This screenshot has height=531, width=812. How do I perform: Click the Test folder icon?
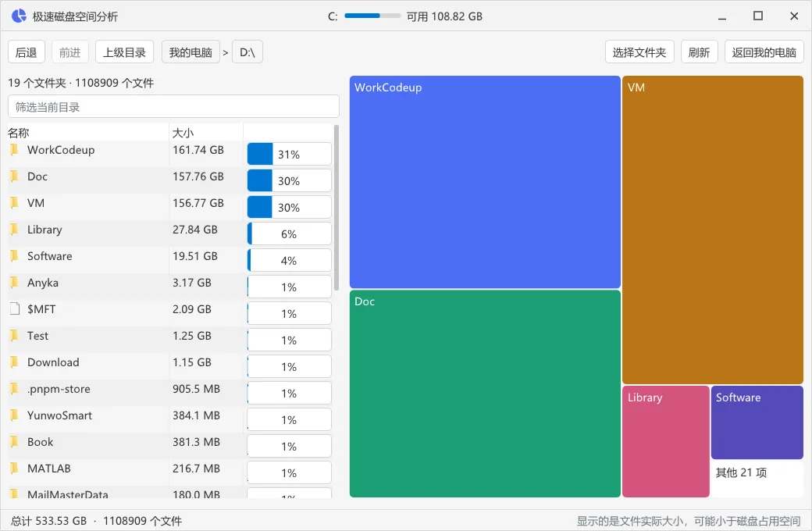(15, 336)
